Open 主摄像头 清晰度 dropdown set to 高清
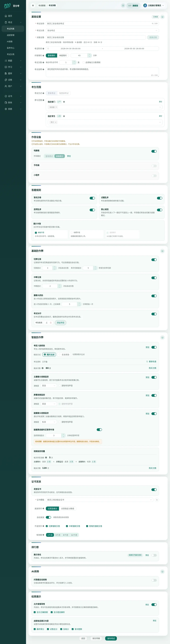Viewport: 170px width, 644px height. point(49,386)
